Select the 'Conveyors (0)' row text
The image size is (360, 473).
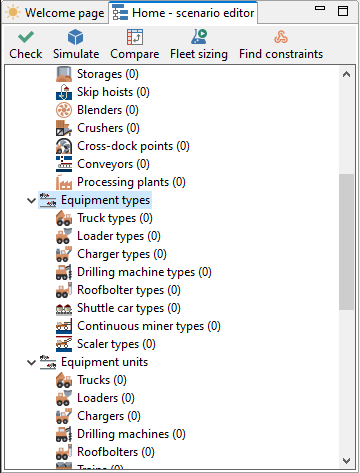click(113, 164)
